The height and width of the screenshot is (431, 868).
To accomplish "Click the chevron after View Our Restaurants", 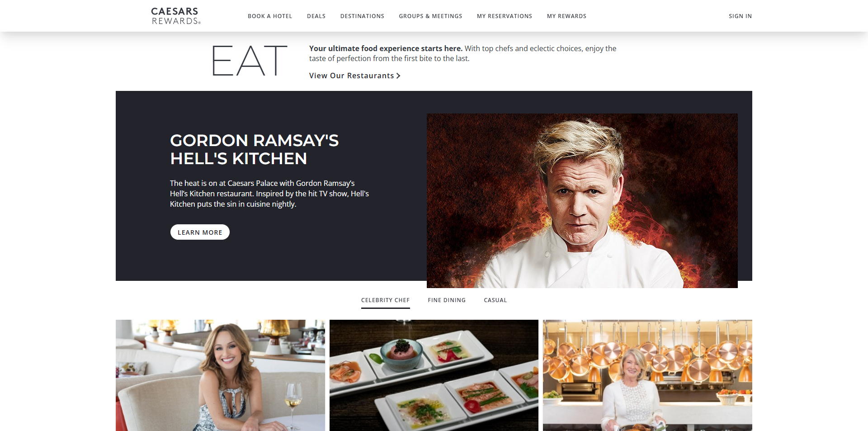I will [x=398, y=76].
